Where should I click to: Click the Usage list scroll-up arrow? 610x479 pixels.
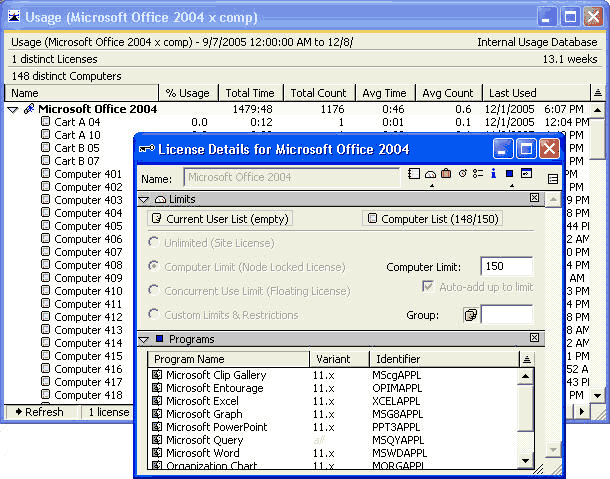click(x=598, y=110)
